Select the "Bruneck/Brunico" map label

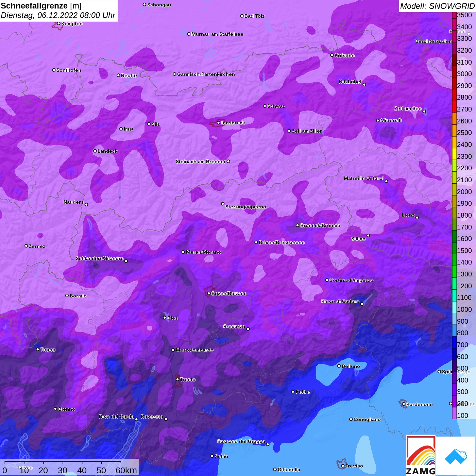pyautogui.click(x=320, y=225)
